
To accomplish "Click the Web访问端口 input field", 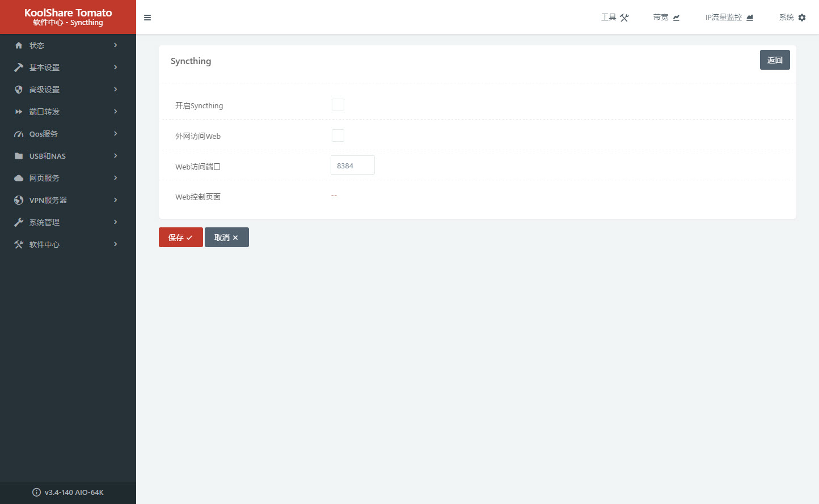I will pos(352,166).
